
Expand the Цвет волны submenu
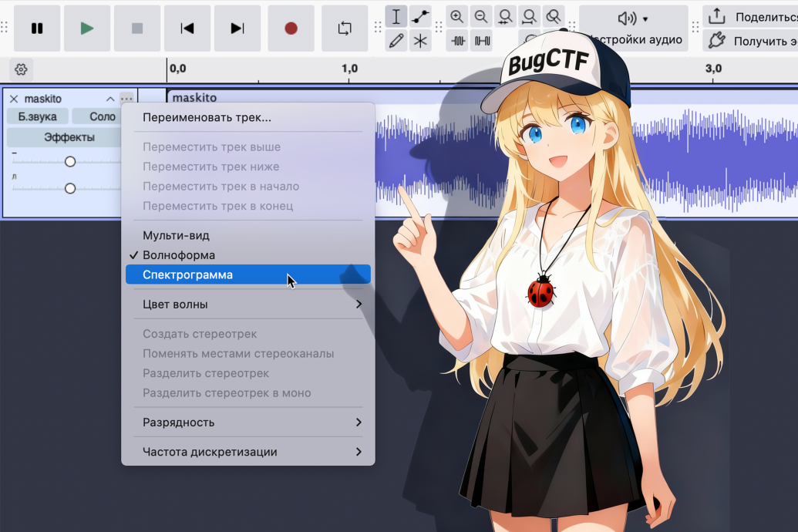pos(249,305)
